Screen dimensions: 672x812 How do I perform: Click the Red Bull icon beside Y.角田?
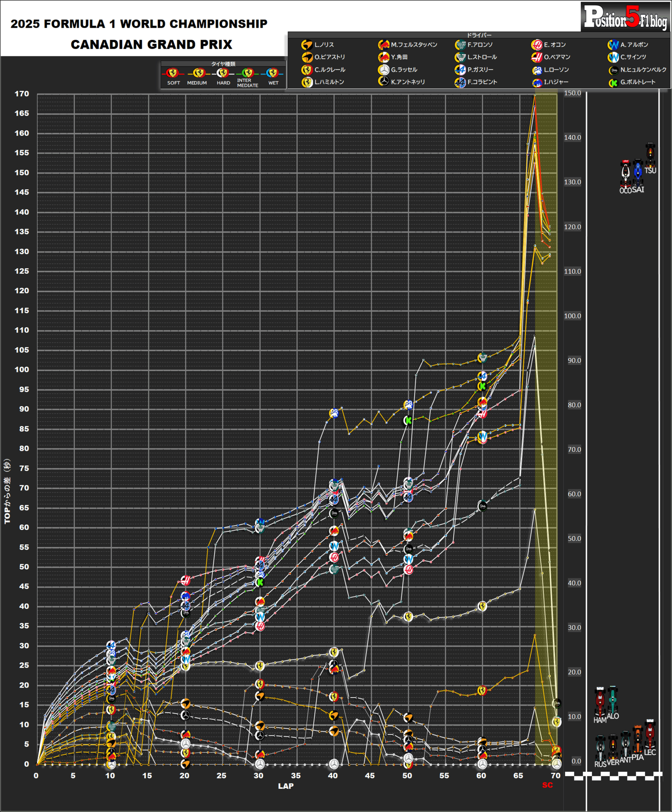tap(383, 57)
